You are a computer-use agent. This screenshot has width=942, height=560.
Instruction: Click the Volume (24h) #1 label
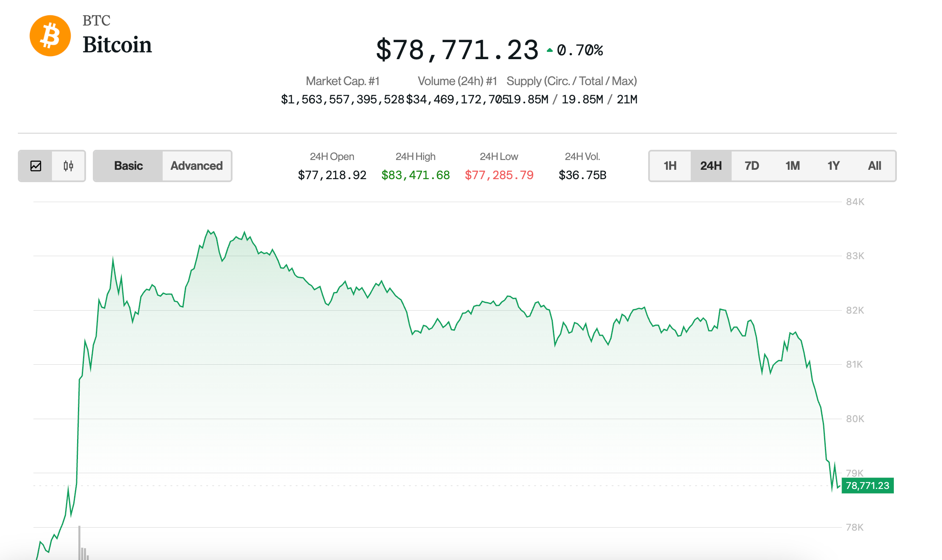pos(457,81)
